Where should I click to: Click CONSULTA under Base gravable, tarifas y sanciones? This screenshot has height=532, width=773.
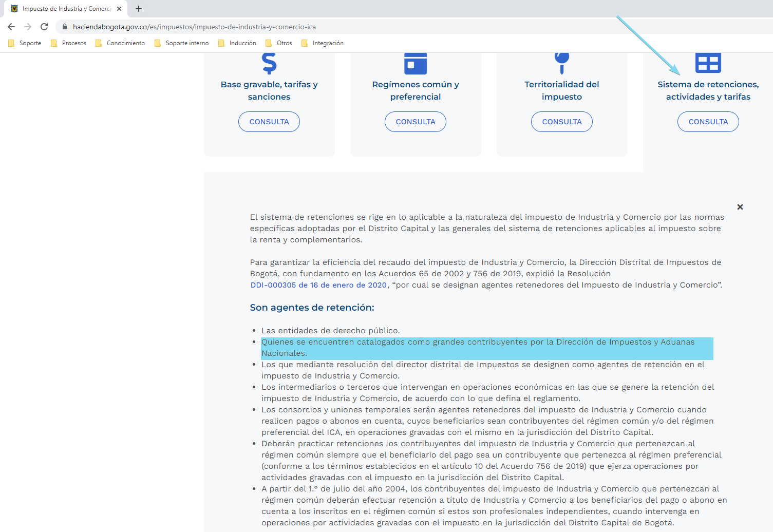tap(269, 122)
